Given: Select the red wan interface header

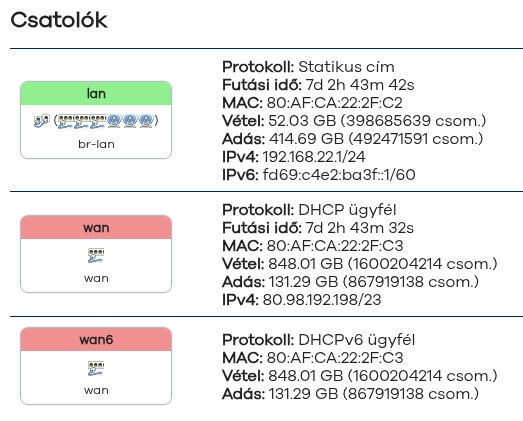Looking at the screenshot, I should coord(96,228).
